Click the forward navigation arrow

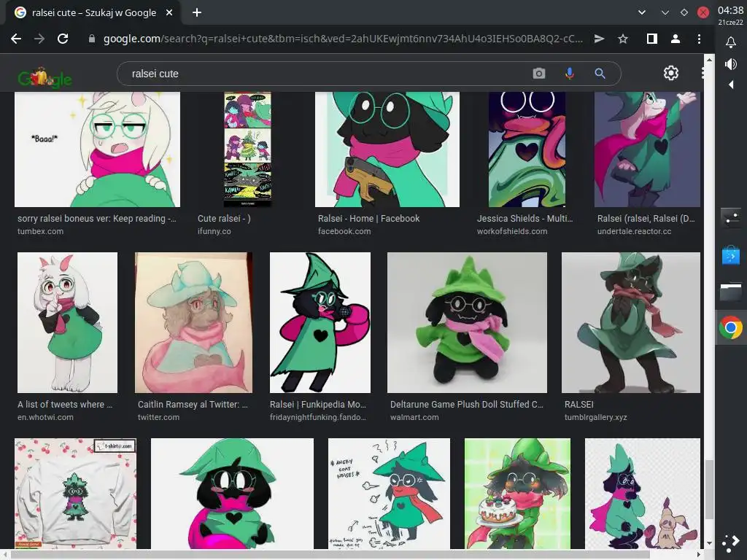tap(39, 39)
